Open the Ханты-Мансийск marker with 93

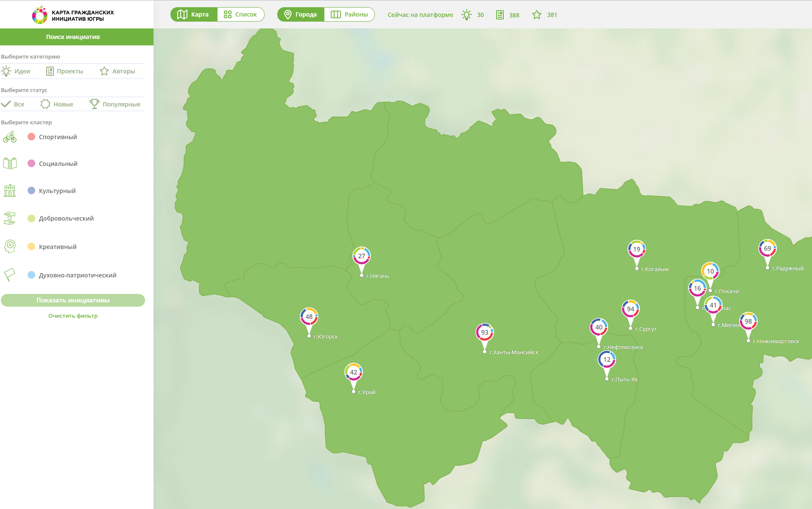(485, 333)
